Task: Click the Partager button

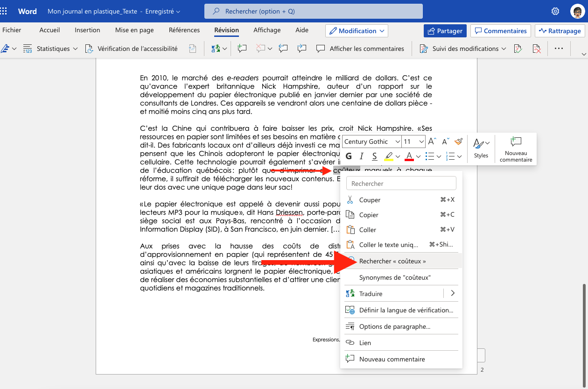Action: (445, 31)
